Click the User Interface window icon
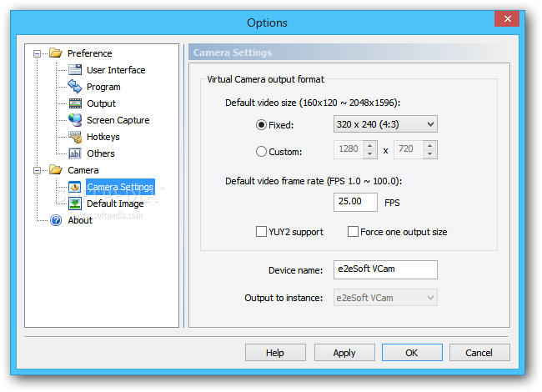Screen dimensions: 542x392 pyautogui.click(x=75, y=70)
